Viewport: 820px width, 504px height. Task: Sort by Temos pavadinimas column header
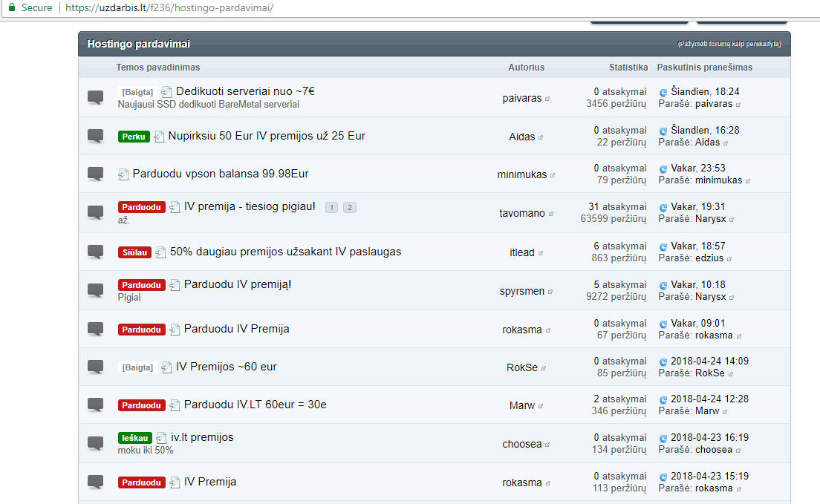coord(157,68)
